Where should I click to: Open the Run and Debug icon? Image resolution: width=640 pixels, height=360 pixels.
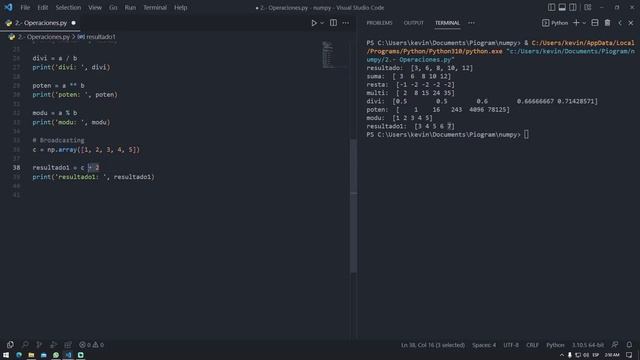pyautogui.click(x=53, y=345)
